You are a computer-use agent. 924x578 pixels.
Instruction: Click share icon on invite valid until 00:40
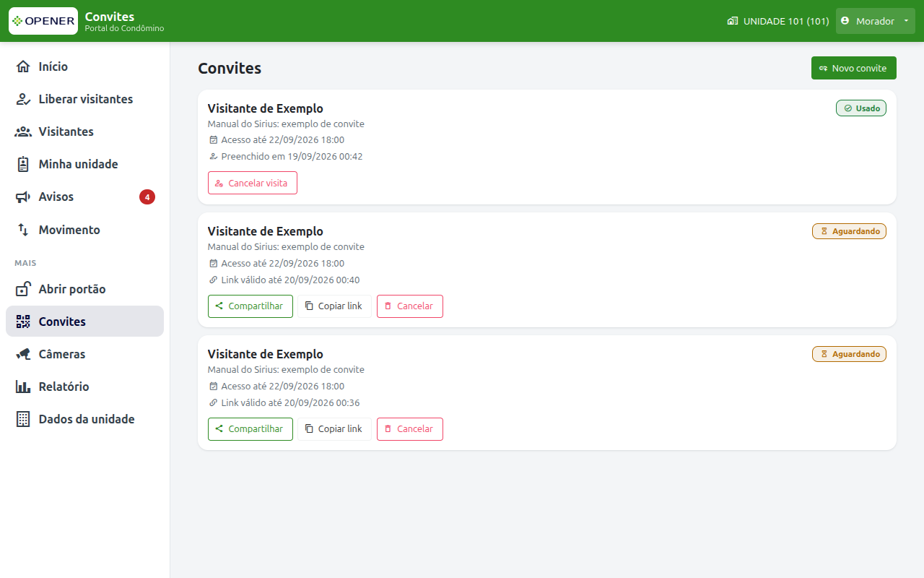coord(219,306)
